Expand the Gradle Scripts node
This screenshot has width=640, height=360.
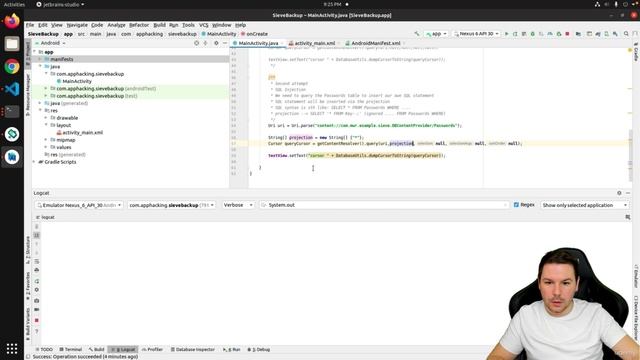pyautogui.click(x=34, y=162)
